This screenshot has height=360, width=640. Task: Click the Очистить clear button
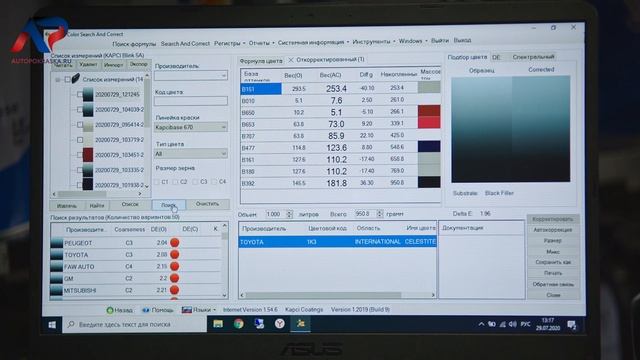pos(207,204)
